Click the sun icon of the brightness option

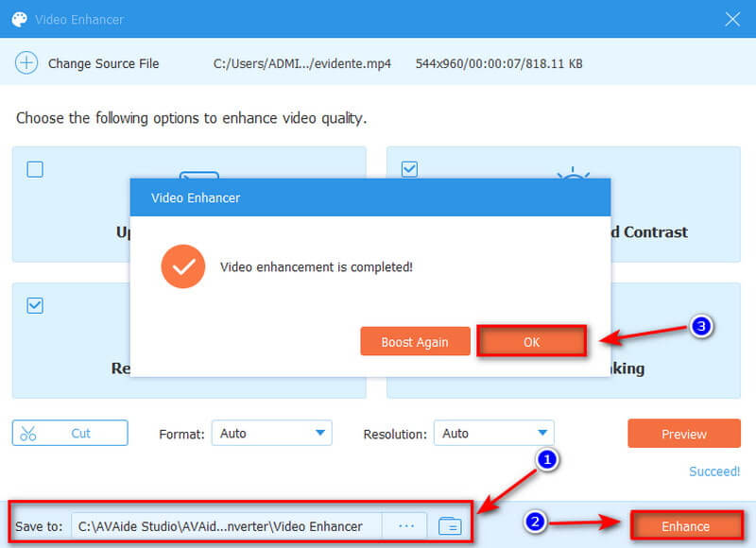pos(573,176)
